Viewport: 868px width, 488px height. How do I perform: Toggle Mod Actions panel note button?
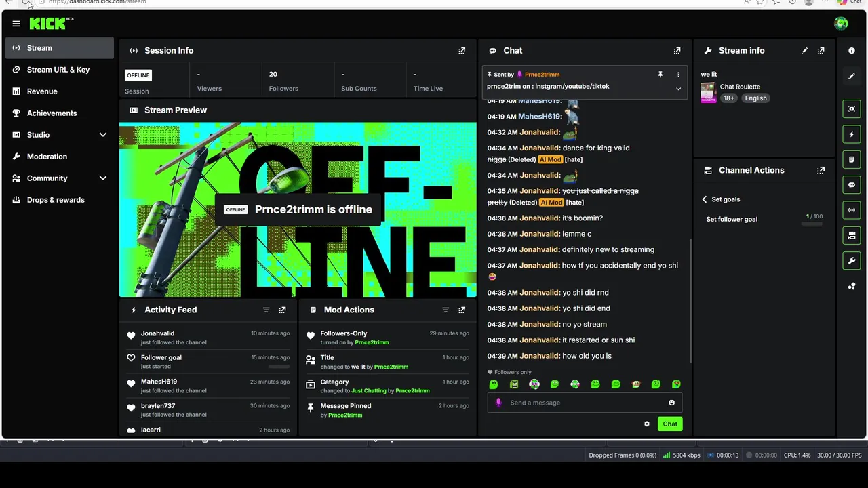click(x=852, y=159)
